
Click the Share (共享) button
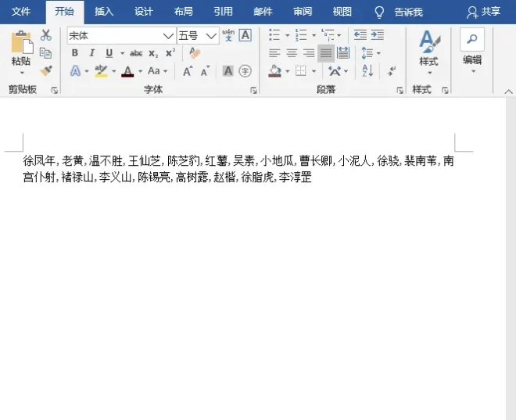coord(483,12)
